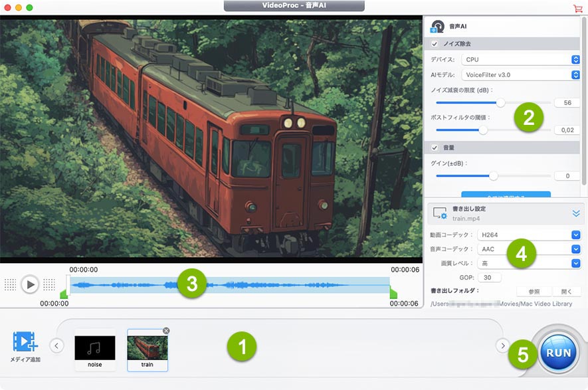Open the AIモデル VoiceFilter v3.0 dropdown
Viewport: 588px width, 390px height.
pyautogui.click(x=520, y=74)
